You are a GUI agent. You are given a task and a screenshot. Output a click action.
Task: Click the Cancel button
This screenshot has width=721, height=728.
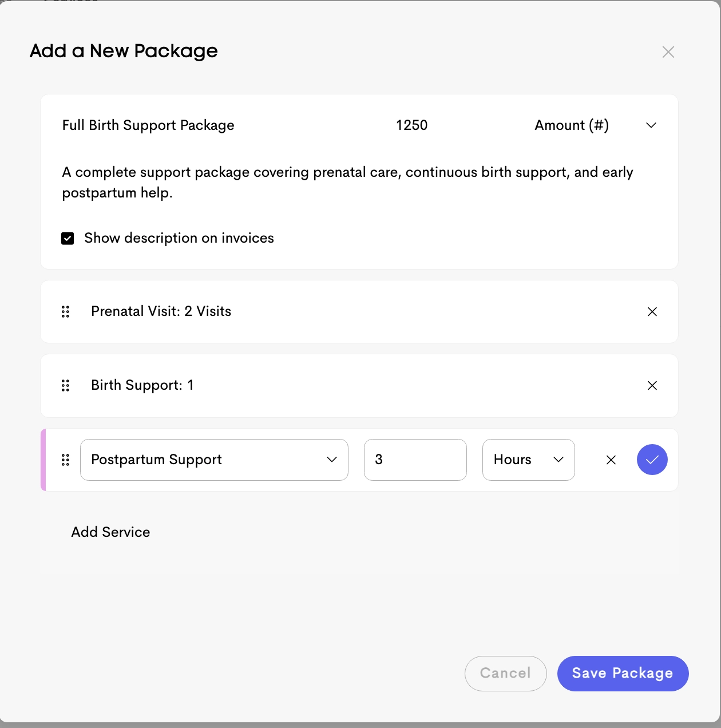tap(505, 673)
